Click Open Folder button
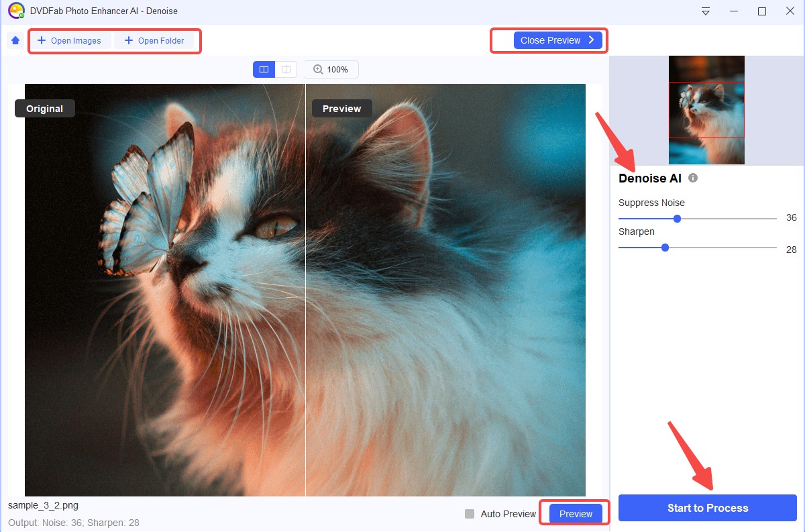 pos(154,41)
